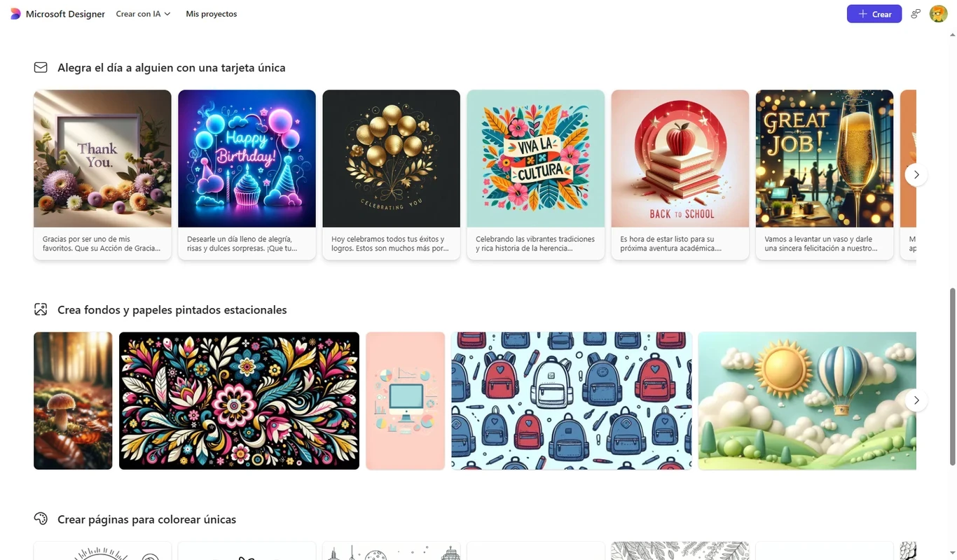Click the palette icon beside colorear heading
Viewport: 957px width, 560px height.
[41, 519]
